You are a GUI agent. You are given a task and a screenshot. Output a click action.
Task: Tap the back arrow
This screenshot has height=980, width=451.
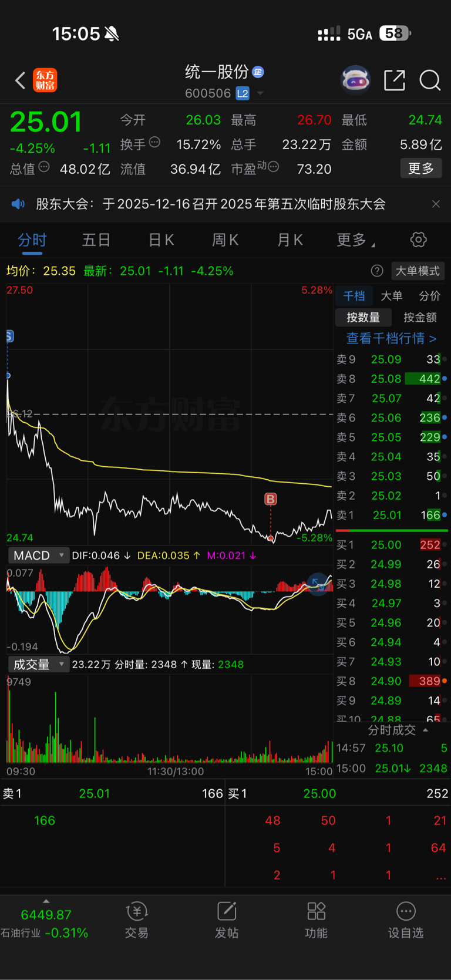coord(20,80)
